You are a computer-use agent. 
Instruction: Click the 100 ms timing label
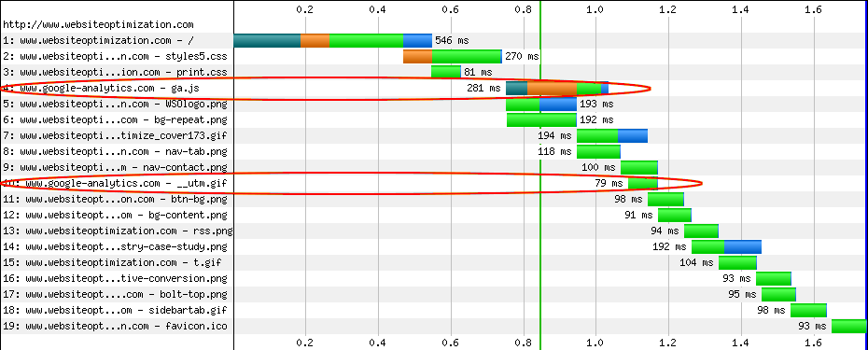tap(598, 168)
